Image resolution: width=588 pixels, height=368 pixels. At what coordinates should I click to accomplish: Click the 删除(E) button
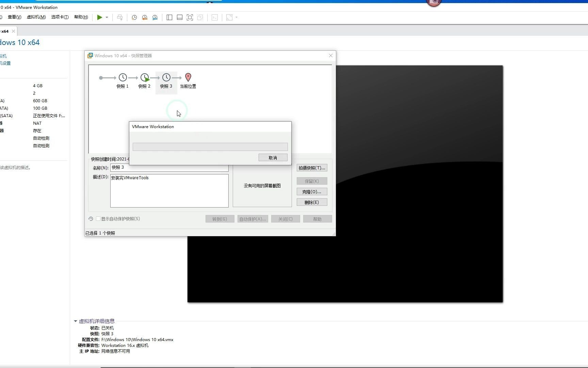point(312,202)
